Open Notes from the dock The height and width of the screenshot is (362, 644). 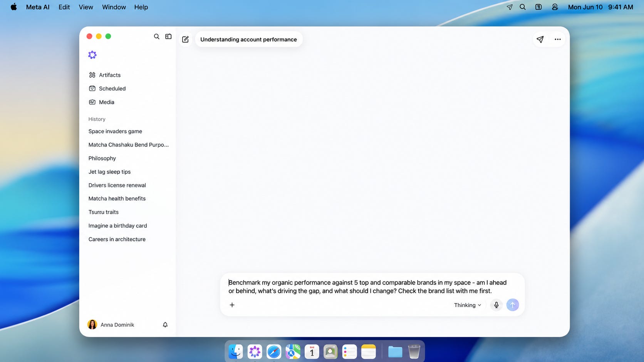(368, 352)
